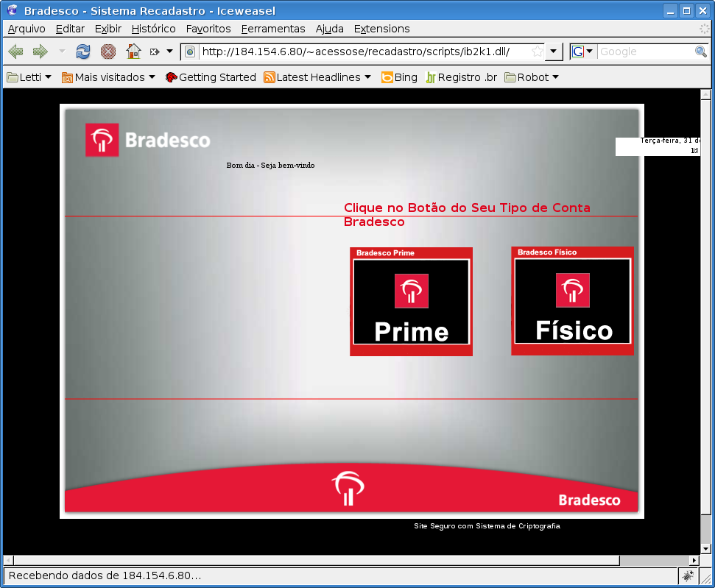Reload the page with the refresh icon

[83, 52]
